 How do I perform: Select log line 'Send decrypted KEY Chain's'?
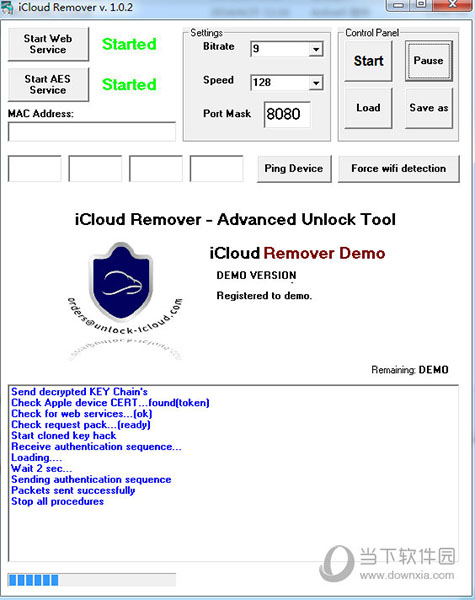click(x=79, y=392)
